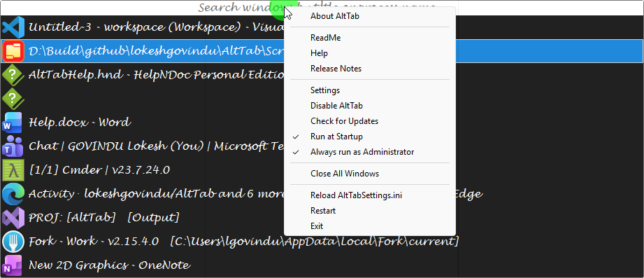Select the Help.docx - Word row
This screenshot has height=278, width=644.
pos(322,122)
